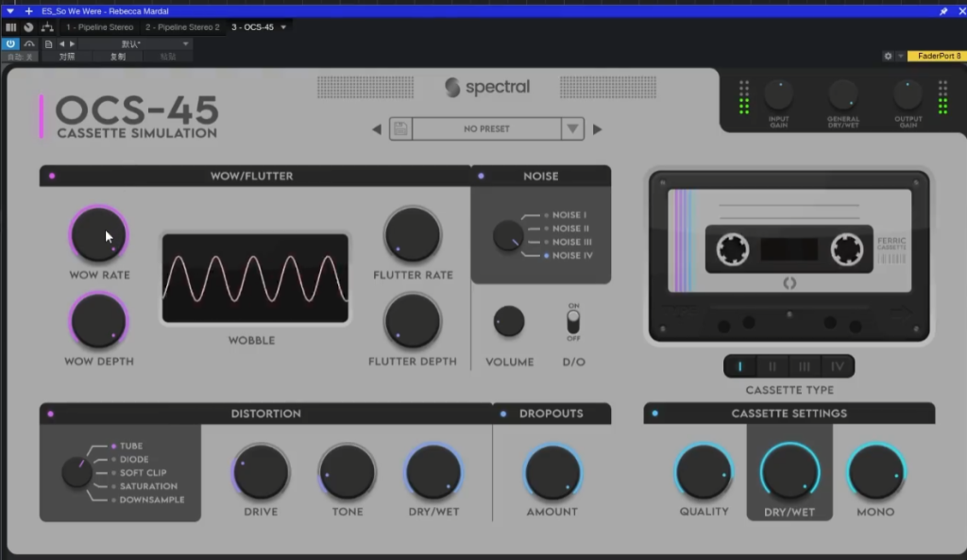967x560 pixels.
Task: Click the Spectral logo
Action: (x=487, y=87)
